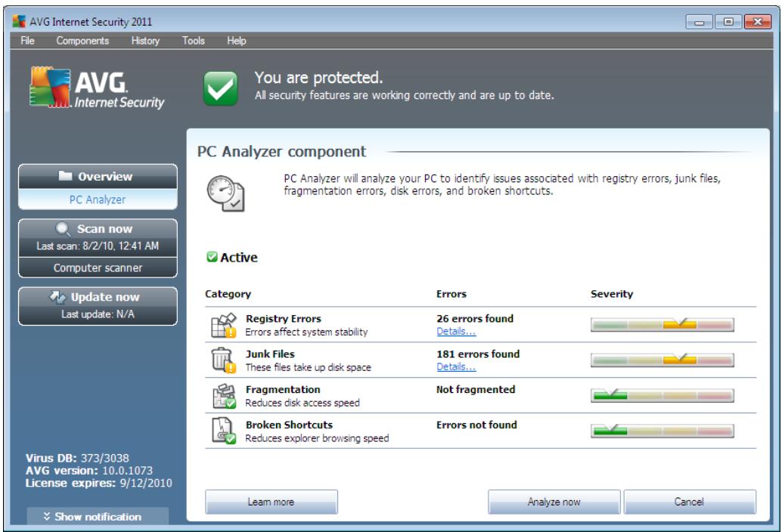The width and height of the screenshot is (782, 532).
Task: Open the File menu
Action: 27,41
